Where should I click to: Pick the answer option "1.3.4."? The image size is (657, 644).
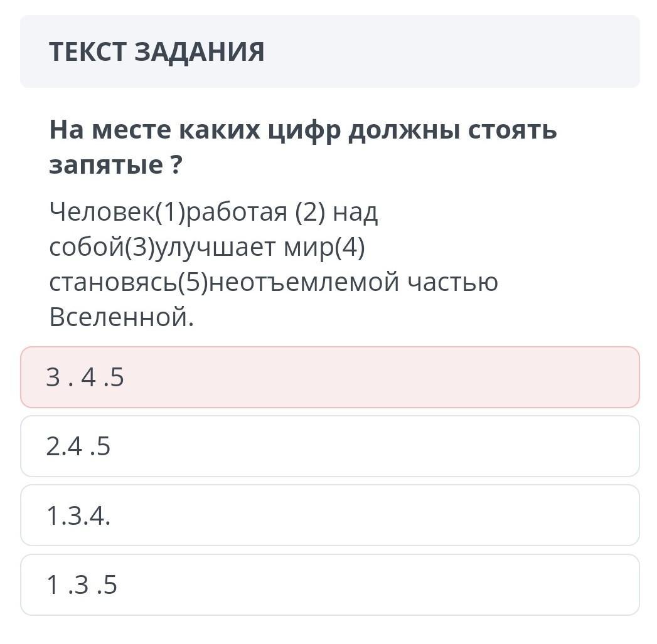pyautogui.click(x=329, y=515)
